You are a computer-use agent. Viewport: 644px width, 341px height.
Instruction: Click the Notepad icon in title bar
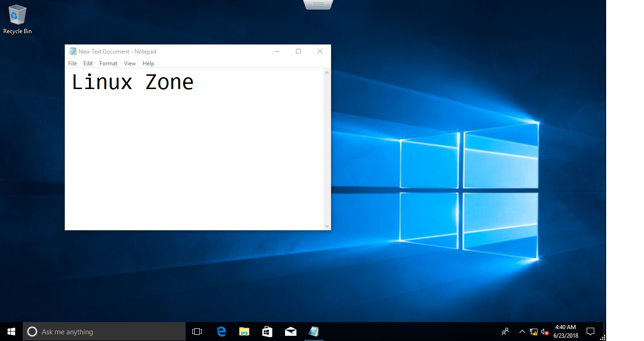tap(72, 52)
